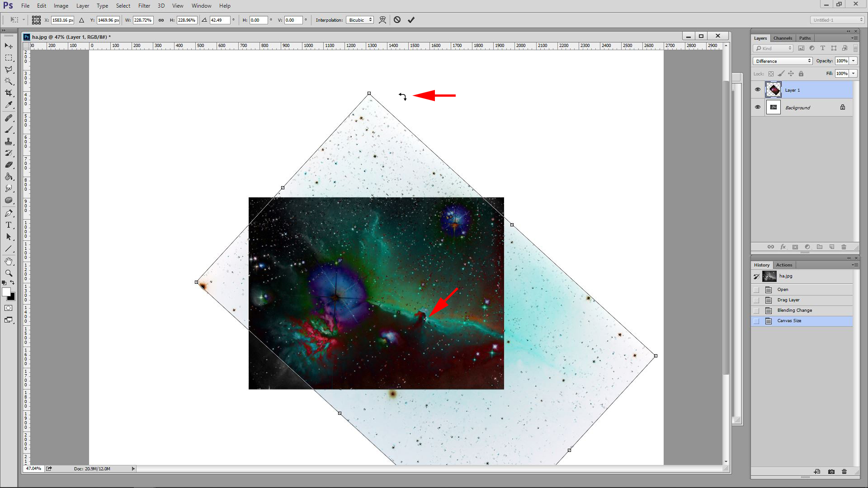The height and width of the screenshot is (488, 868).
Task: Switch to the Channels tab
Action: click(783, 38)
